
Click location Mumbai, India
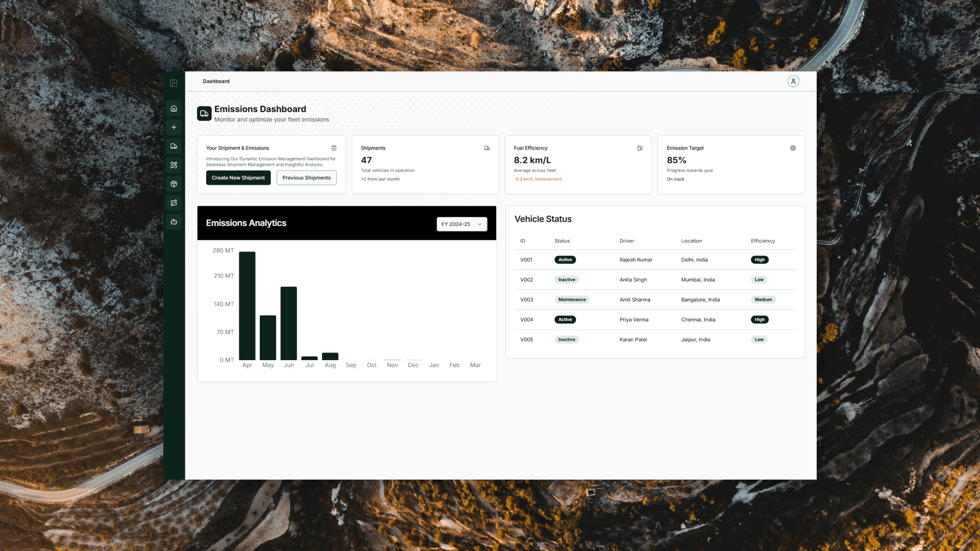(x=698, y=280)
